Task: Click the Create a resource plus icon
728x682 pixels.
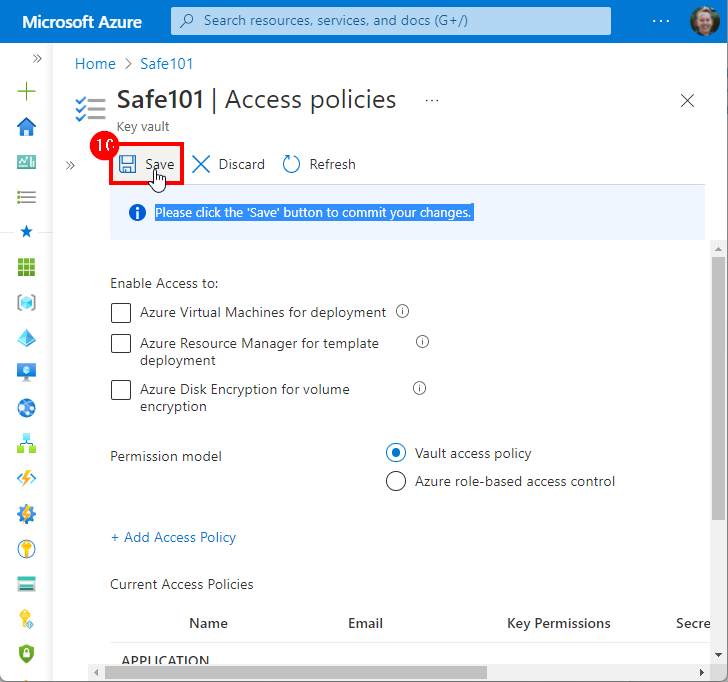Action: coord(27,92)
